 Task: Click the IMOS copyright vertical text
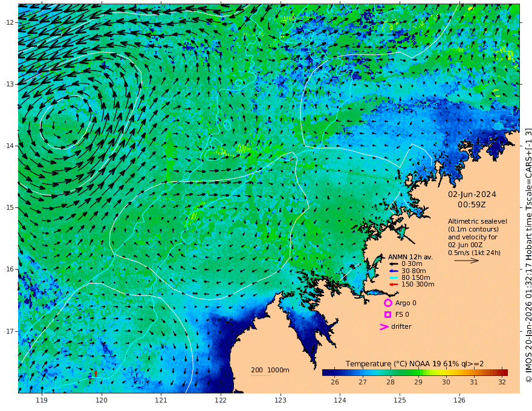click(x=528, y=255)
